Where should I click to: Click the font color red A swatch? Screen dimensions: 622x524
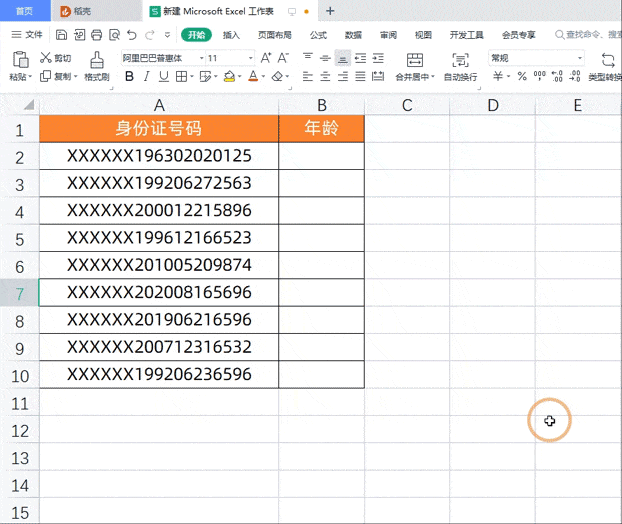point(253,76)
